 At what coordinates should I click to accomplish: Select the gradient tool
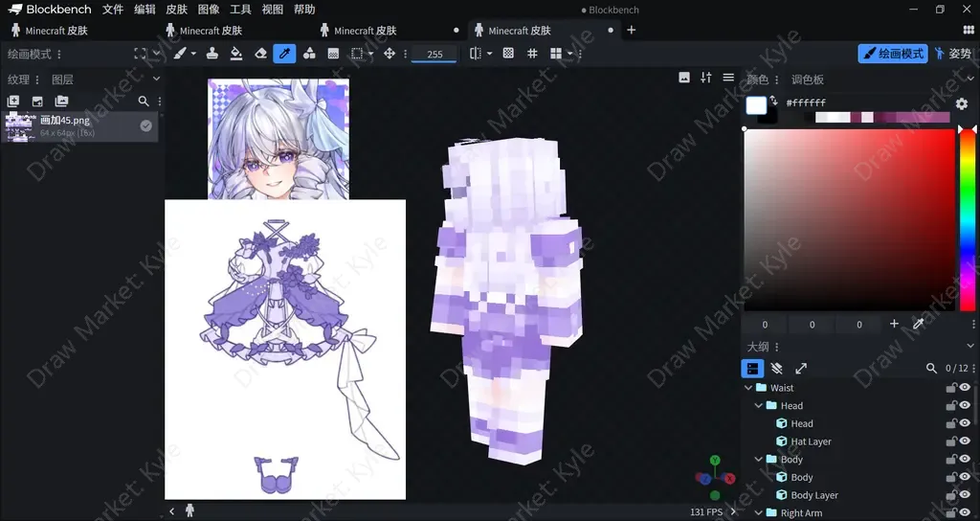coord(333,54)
